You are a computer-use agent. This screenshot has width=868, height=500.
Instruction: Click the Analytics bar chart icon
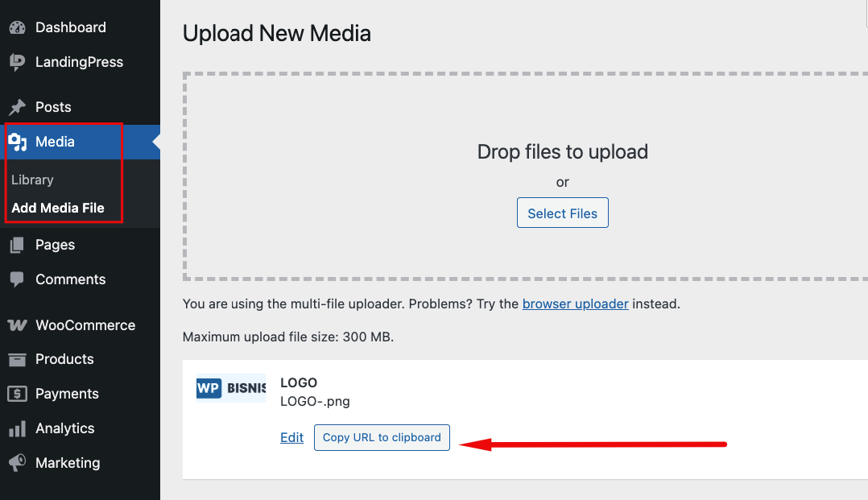pyautogui.click(x=17, y=428)
